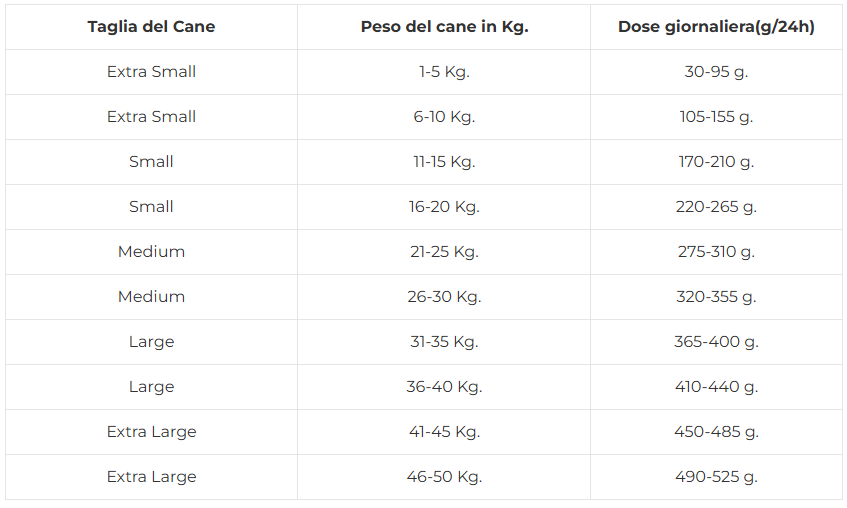Select the '36-40 Kg.' weight cell
847x508 pixels.
tap(444, 387)
